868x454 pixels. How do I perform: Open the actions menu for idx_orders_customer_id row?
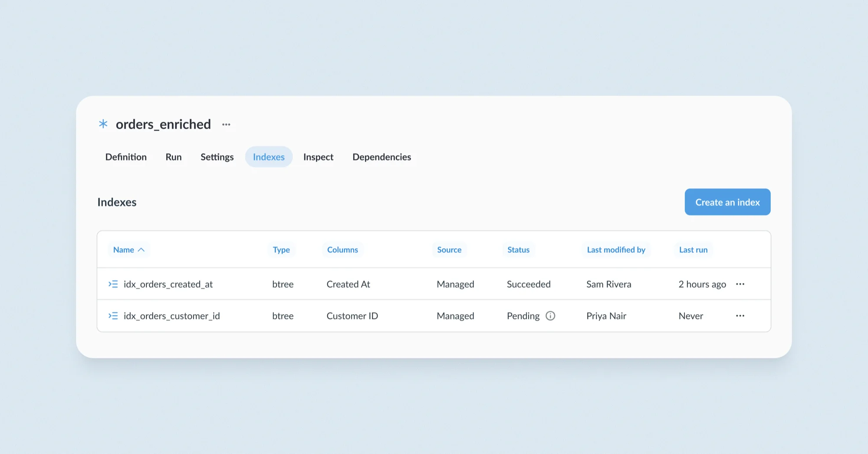[x=740, y=316]
